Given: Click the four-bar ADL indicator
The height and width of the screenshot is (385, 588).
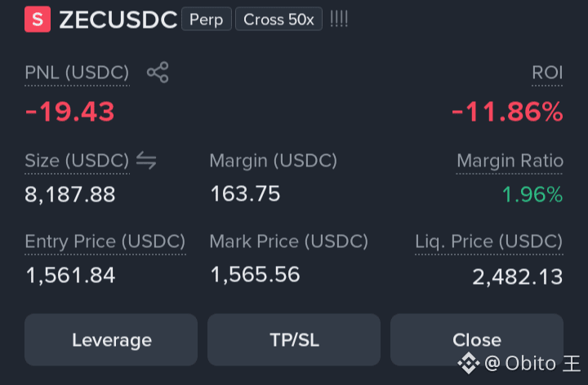Looking at the screenshot, I should click(339, 19).
